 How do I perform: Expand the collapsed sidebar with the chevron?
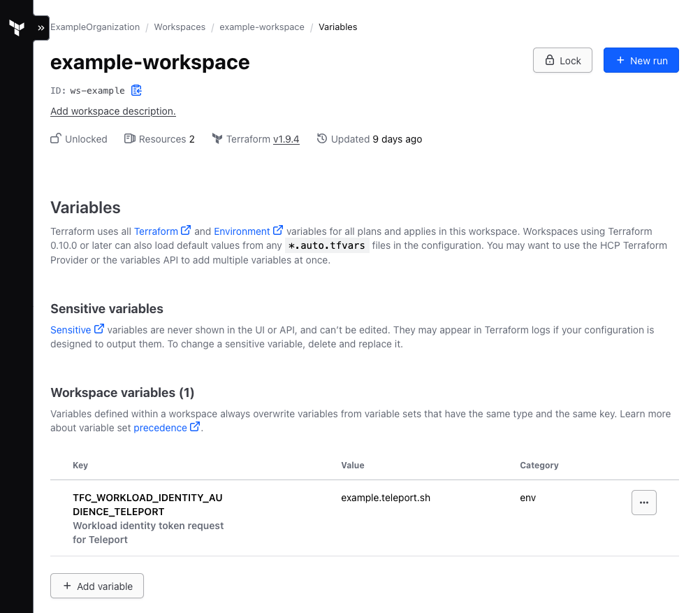(x=40, y=27)
